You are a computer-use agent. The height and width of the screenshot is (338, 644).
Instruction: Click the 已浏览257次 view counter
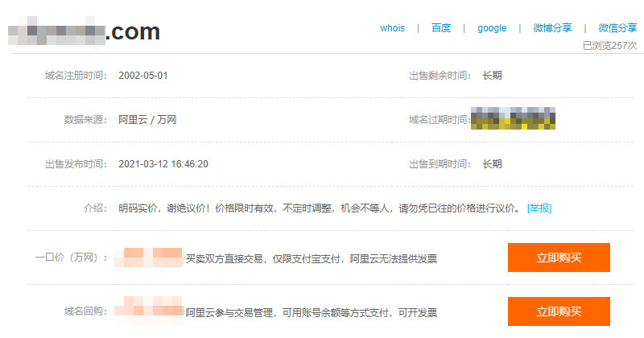coord(609,46)
